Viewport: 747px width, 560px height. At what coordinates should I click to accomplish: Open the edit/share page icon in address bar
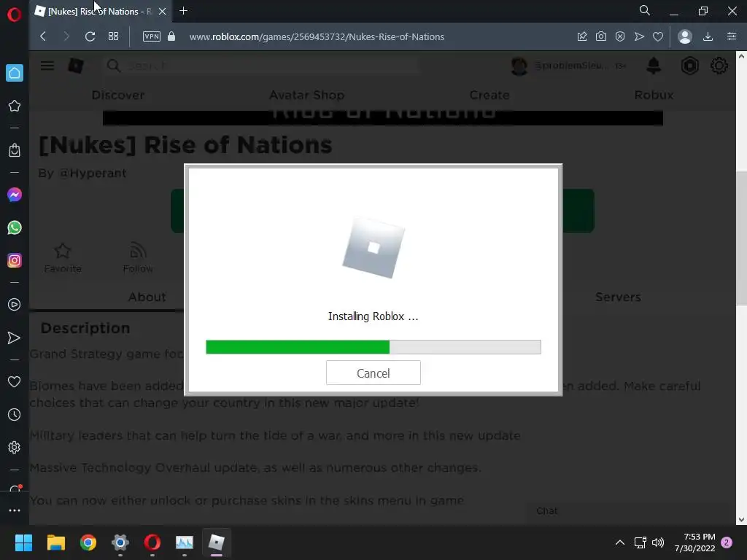coord(582,36)
